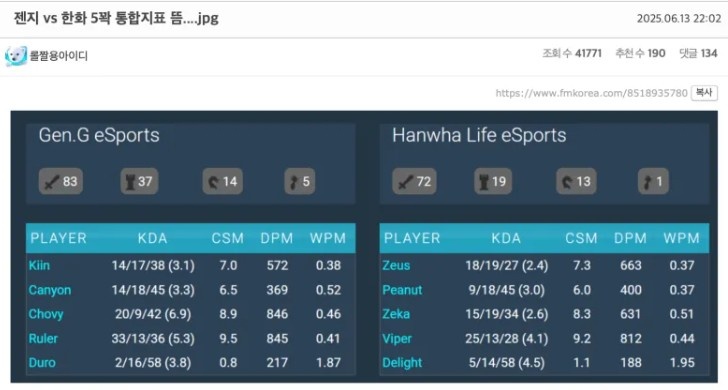
Task: Open author profile 롤짤용아이디
Action: coord(58,56)
